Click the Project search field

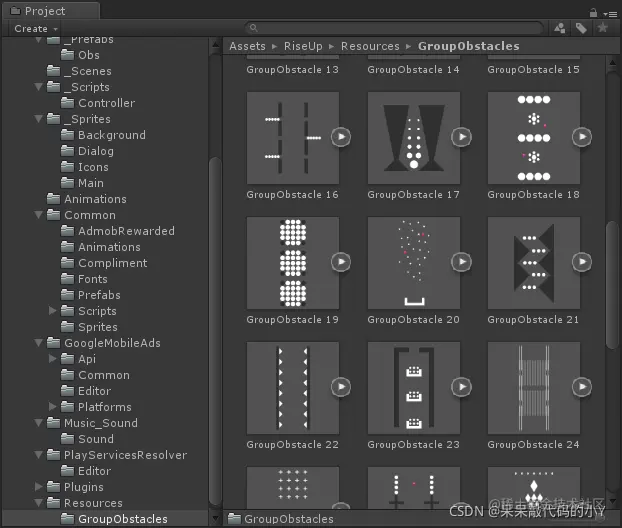click(x=394, y=28)
